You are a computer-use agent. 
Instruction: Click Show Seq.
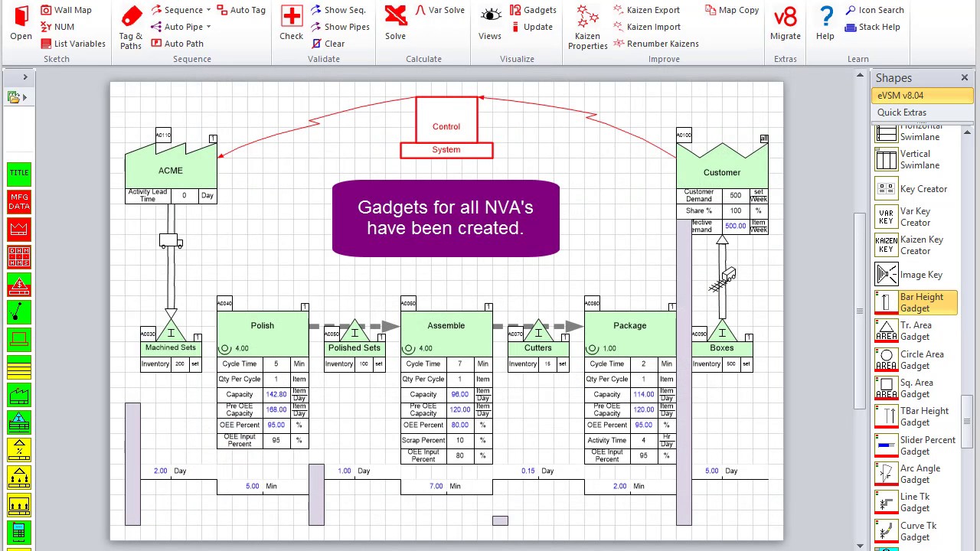click(x=338, y=10)
